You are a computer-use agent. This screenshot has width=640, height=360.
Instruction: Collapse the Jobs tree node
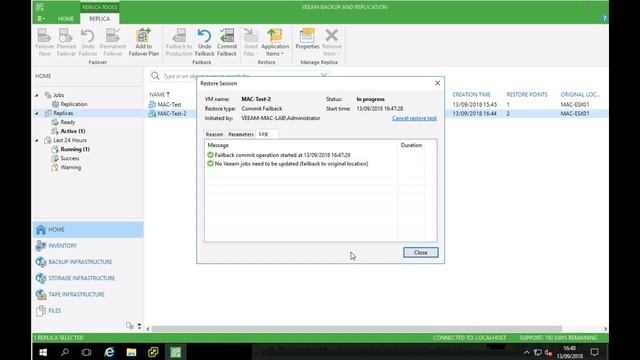tap(37, 95)
